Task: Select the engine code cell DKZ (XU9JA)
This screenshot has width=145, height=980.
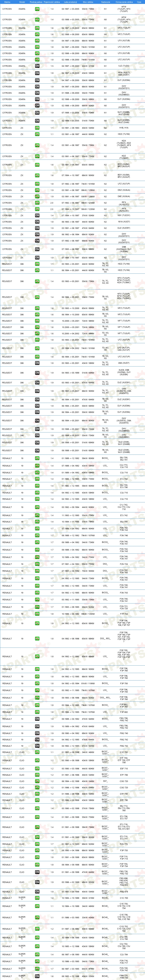Action: pos(124,190)
